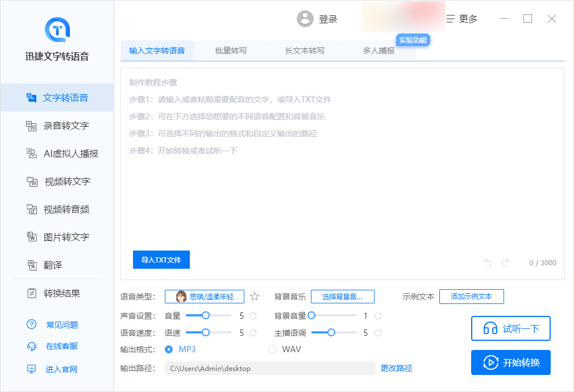Click the undo arrow in text editor
The height and width of the screenshot is (392, 574).
click(488, 262)
